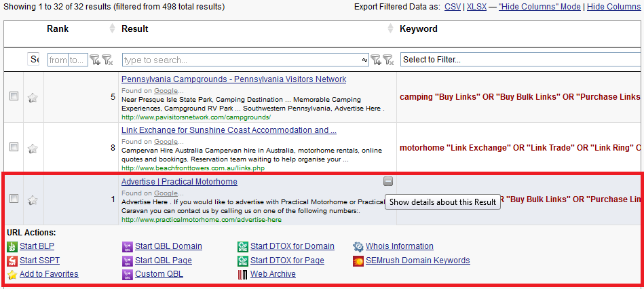The width and height of the screenshot is (644, 289).
Task: Apply the Result search filter funnel
Action: (x=376, y=60)
